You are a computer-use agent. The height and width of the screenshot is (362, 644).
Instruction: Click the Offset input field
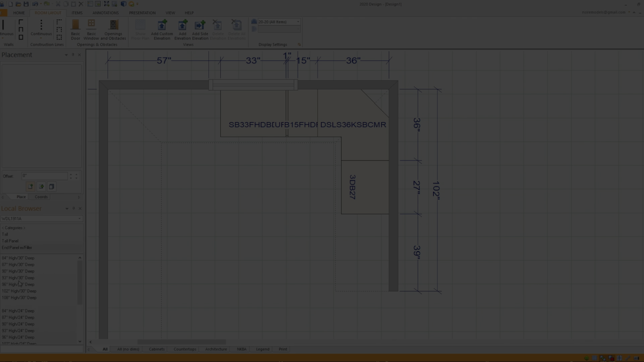tap(45, 176)
